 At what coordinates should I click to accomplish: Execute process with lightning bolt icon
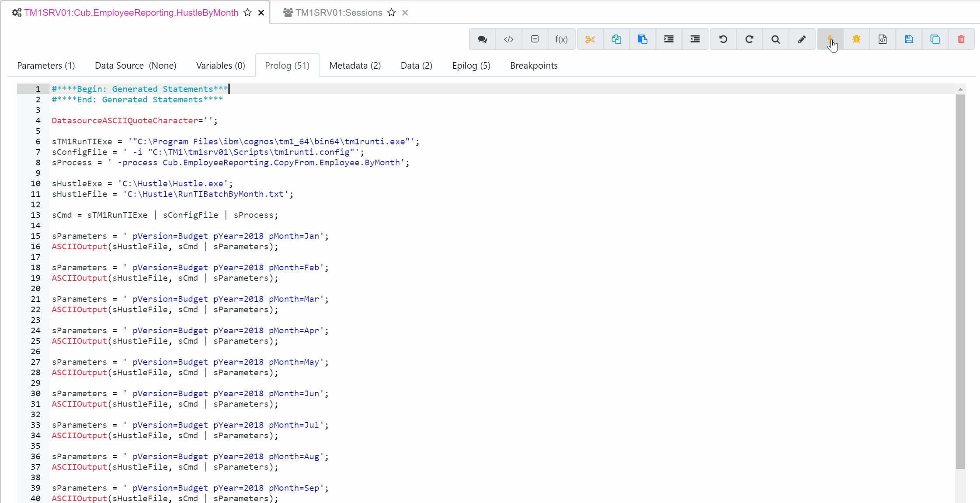tap(830, 39)
